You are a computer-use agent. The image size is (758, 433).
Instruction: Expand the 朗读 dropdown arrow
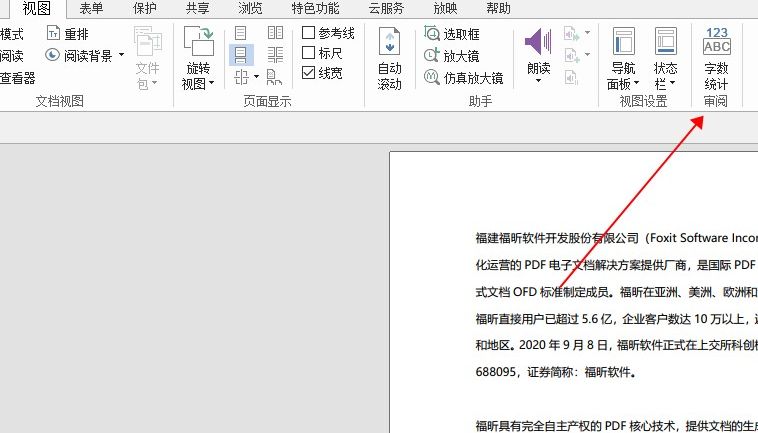538,81
